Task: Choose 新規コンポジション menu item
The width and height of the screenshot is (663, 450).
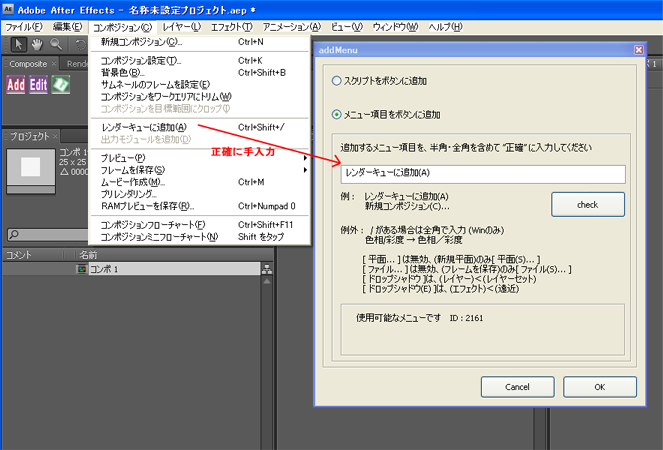Action: 200,42
